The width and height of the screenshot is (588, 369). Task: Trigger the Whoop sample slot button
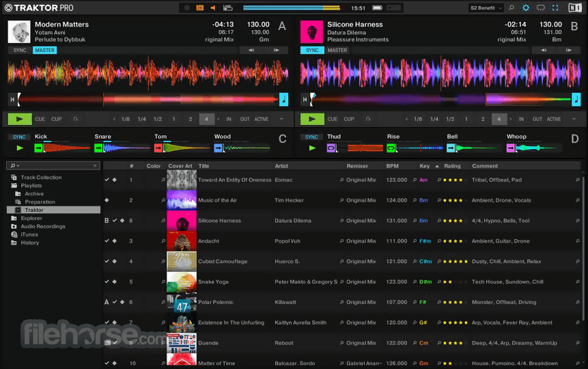point(511,148)
